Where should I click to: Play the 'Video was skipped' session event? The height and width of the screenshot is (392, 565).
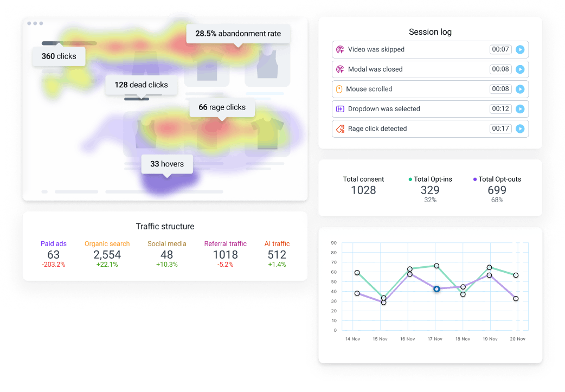pos(520,49)
